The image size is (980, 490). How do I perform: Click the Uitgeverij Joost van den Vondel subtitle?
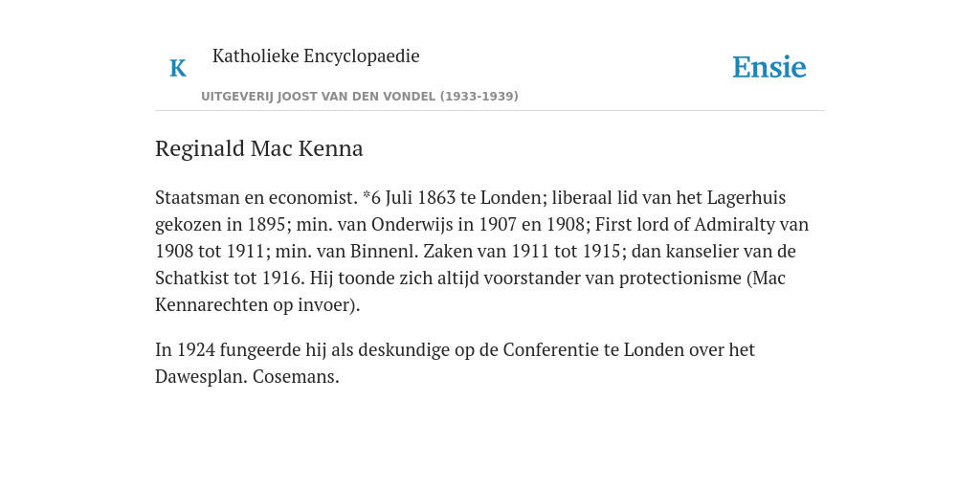pyautogui.click(x=360, y=97)
